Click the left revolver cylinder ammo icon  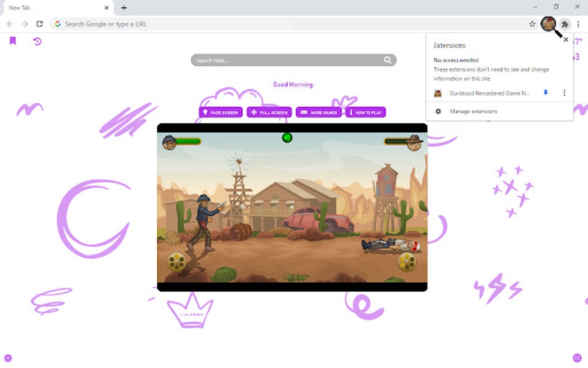point(176,261)
